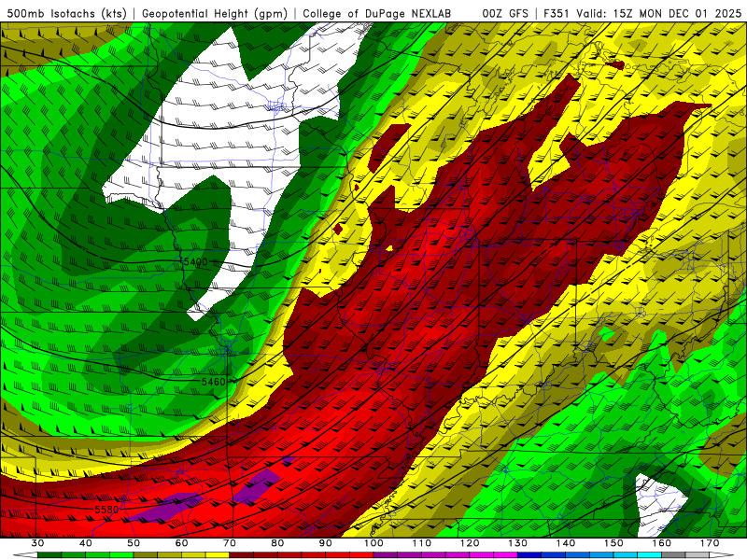Click the 80 knot legend label
The height and width of the screenshot is (560, 747).
coord(277,543)
